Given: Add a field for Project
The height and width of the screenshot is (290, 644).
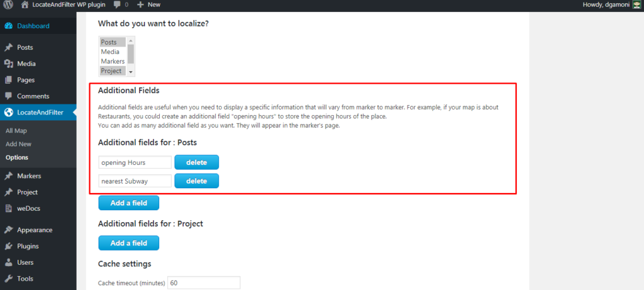Looking at the screenshot, I should pyautogui.click(x=129, y=243).
